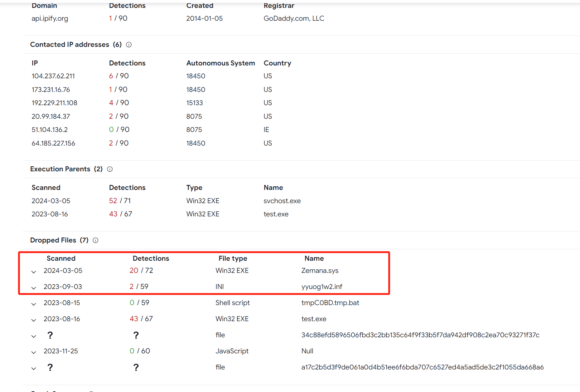580x392 pixels.
Task: Click the yyuog1w2.inf file name
Action: (x=322, y=287)
